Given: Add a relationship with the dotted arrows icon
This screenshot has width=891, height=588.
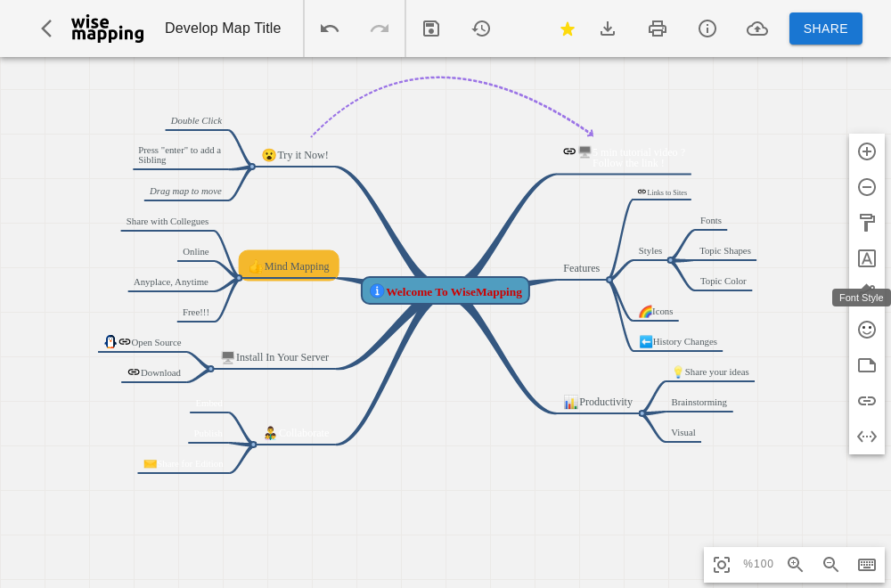Looking at the screenshot, I should [x=867, y=437].
